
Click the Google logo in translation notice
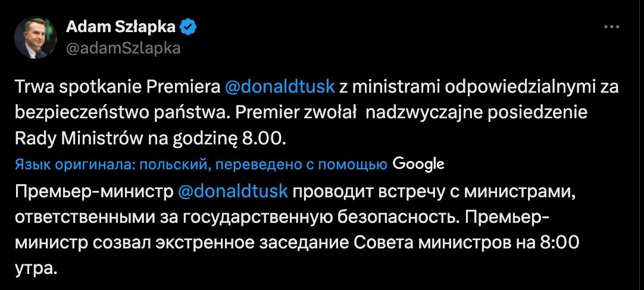(418, 164)
